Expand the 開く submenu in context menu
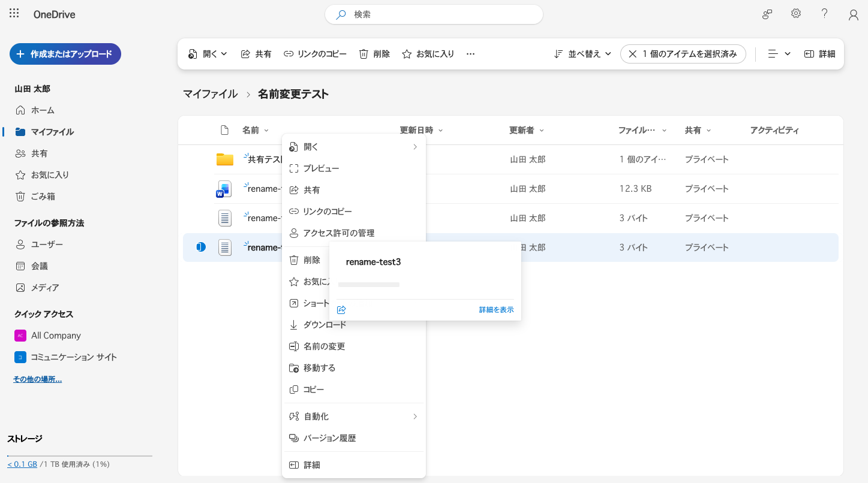 tap(354, 147)
